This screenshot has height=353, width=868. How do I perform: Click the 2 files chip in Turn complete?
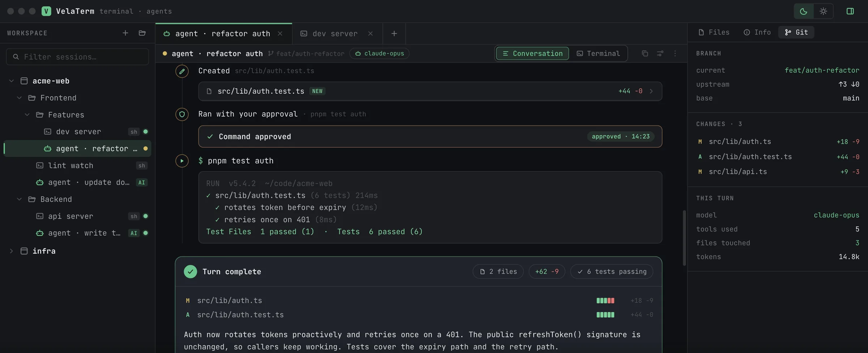click(x=498, y=272)
